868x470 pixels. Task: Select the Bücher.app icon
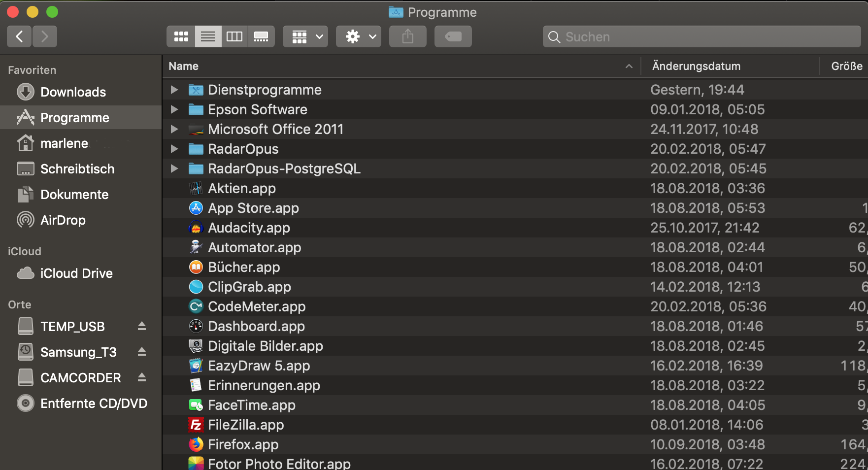[x=196, y=267]
